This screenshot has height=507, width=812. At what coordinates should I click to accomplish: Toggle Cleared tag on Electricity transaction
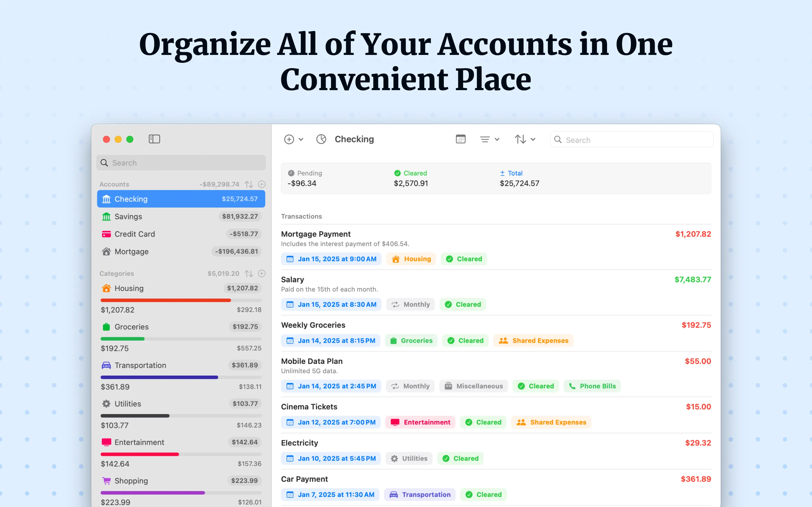[x=460, y=458]
